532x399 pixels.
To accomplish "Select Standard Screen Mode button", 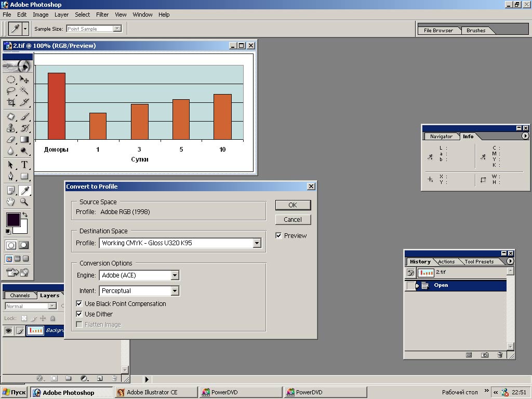I will tap(9, 259).
